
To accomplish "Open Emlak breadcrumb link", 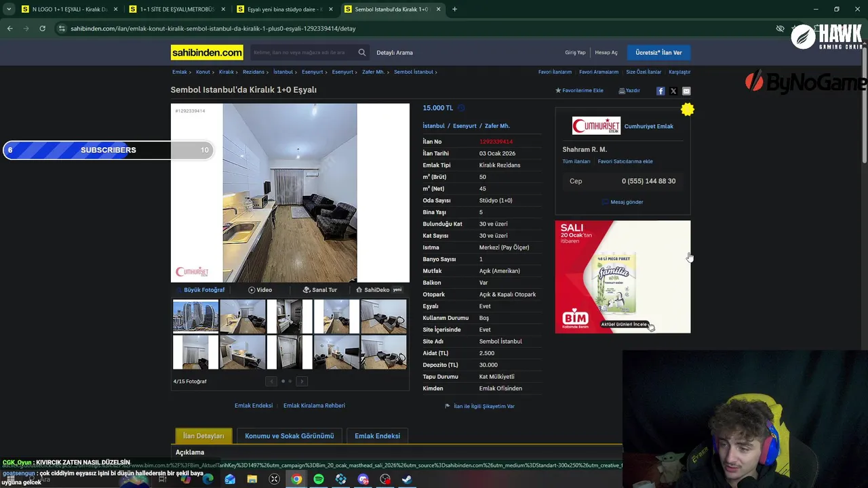I will [180, 72].
